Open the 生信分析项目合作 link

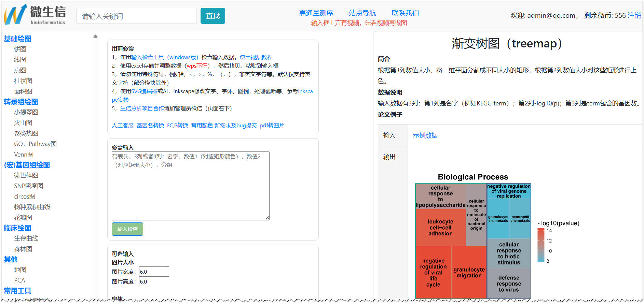(142, 108)
